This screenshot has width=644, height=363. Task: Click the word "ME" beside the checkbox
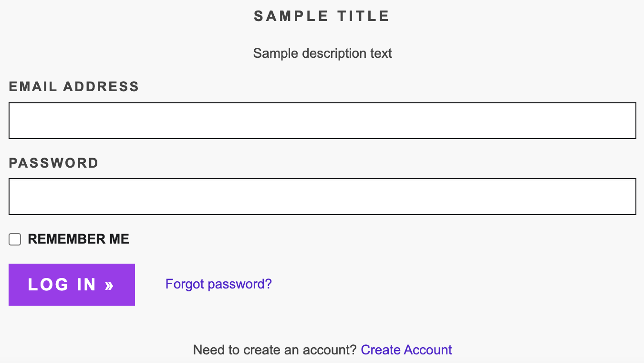click(119, 239)
